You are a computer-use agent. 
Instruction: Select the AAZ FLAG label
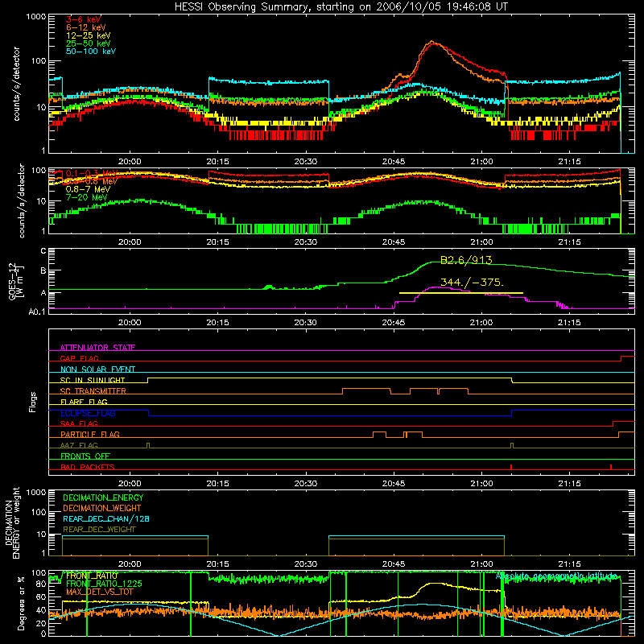(79, 445)
